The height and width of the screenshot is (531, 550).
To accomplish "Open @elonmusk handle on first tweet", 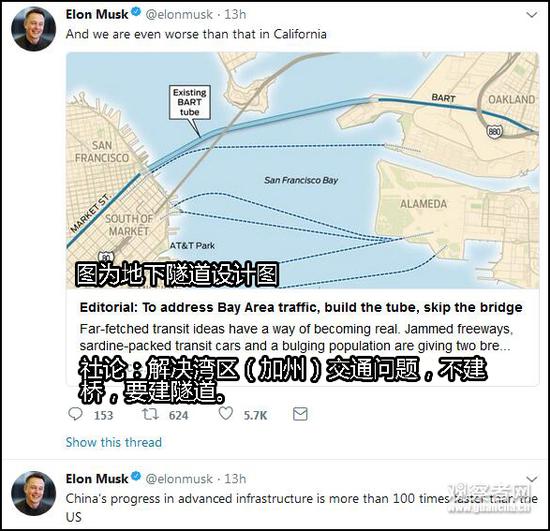I will tap(179, 15).
